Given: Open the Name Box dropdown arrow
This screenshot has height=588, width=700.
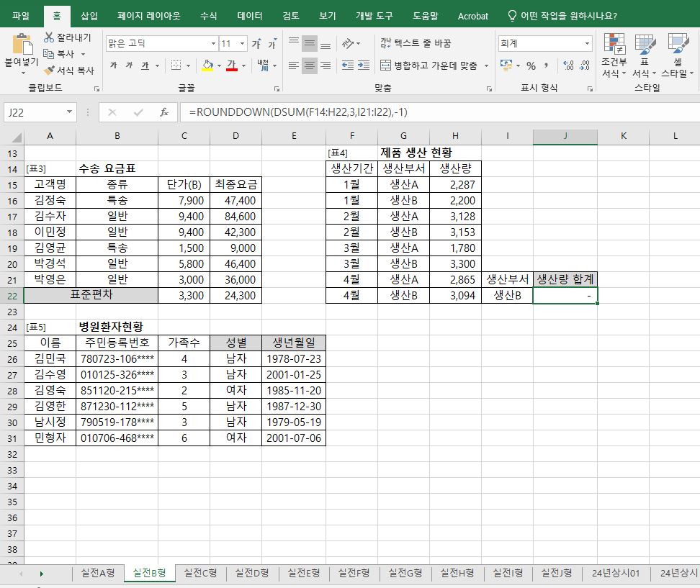Looking at the screenshot, I should pyautogui.click(x=69, y=112).
